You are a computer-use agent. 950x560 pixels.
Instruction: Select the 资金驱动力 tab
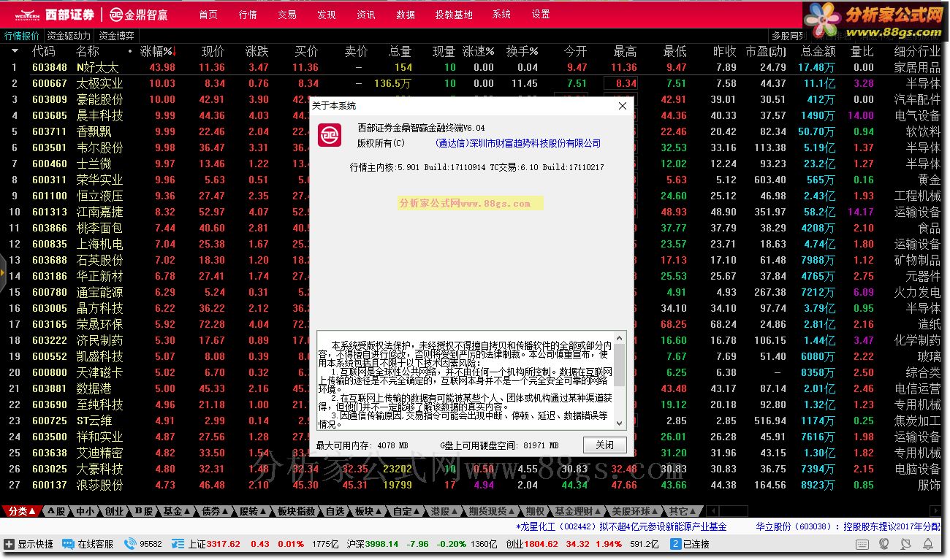point(69,36)
